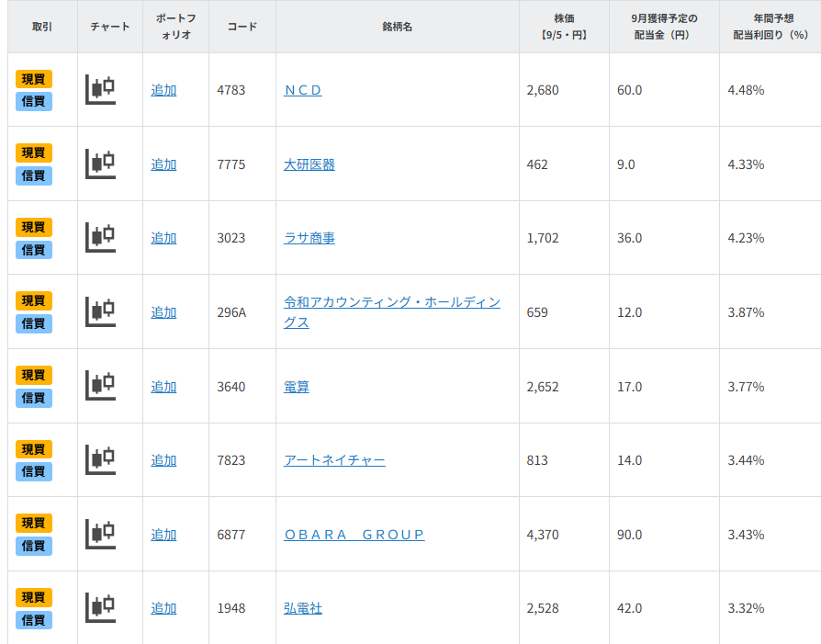The width and height of the screenshot is (821, 644).
Task: Click the チャート column header
Action: click(110, 27)
